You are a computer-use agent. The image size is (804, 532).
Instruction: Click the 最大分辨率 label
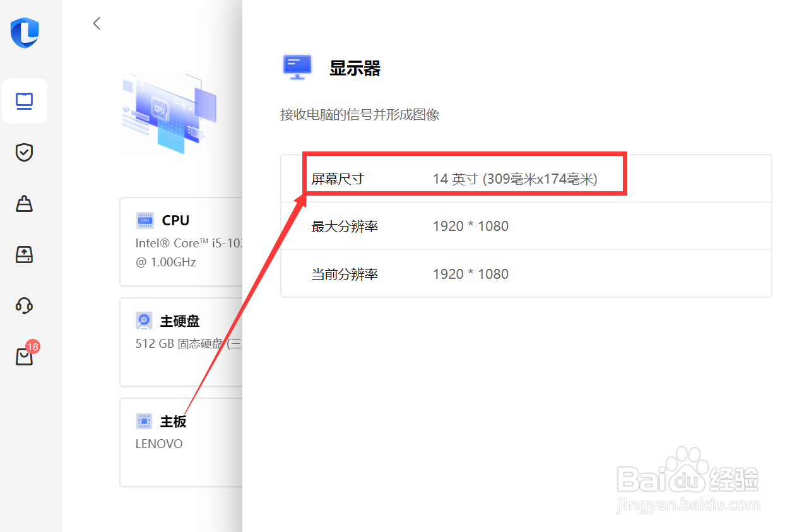point(345,226)
